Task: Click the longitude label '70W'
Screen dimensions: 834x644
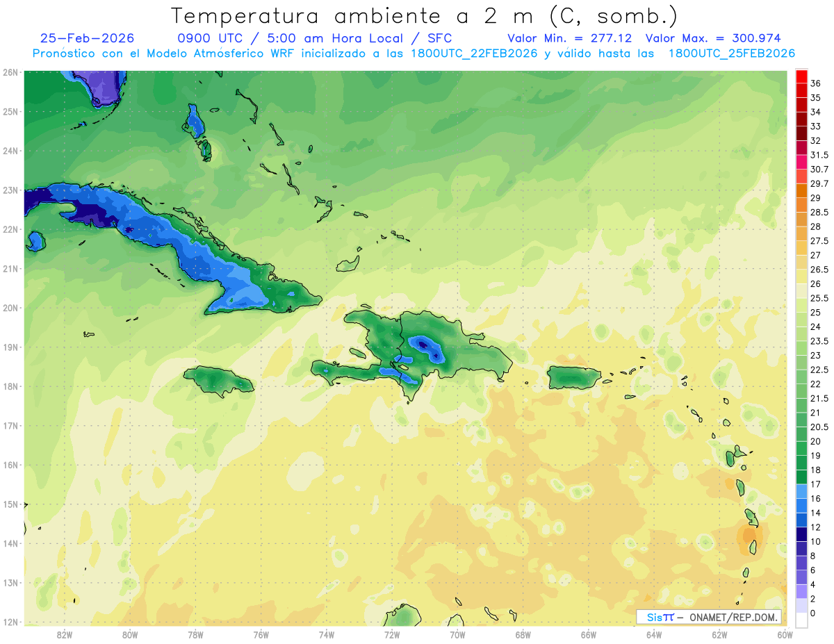Action: click(x=457, y=634)
